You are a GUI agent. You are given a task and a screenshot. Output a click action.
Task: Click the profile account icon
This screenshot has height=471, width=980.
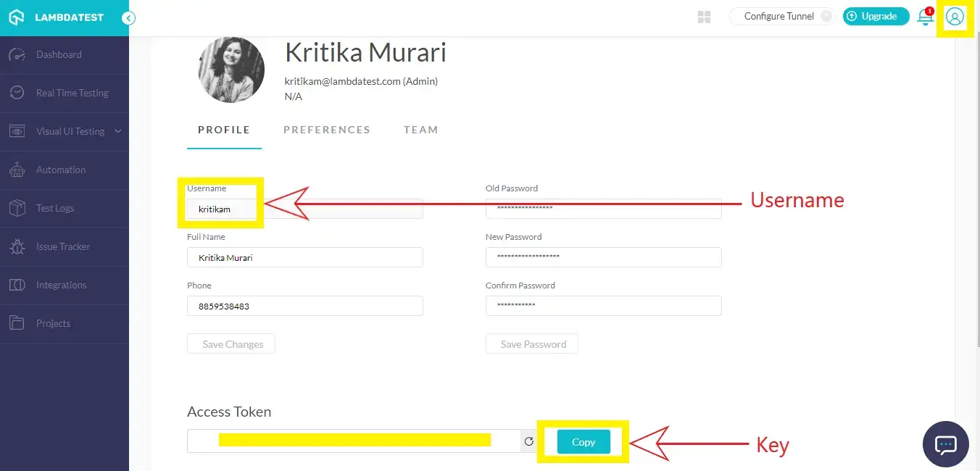955,17
